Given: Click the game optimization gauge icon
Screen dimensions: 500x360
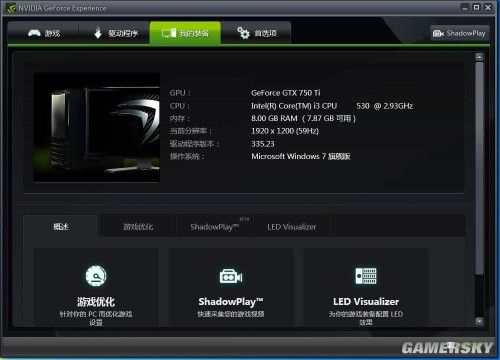Looking at the screenshot, I should 96,276.
